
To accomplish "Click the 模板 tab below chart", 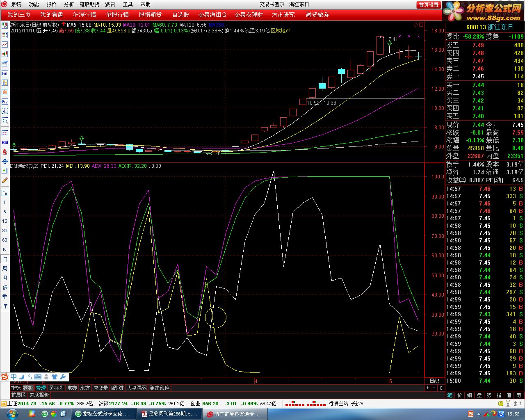I will coord(28,388).
